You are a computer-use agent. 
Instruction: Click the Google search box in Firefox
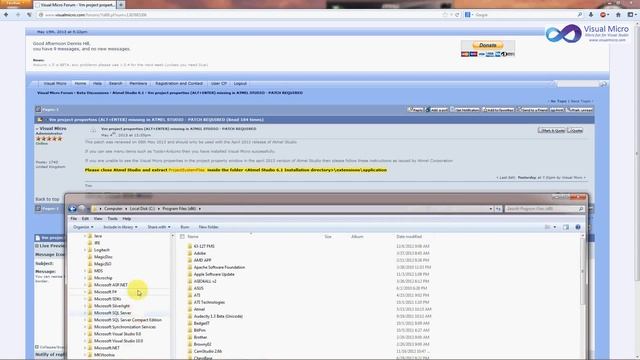tap(524, 15)
